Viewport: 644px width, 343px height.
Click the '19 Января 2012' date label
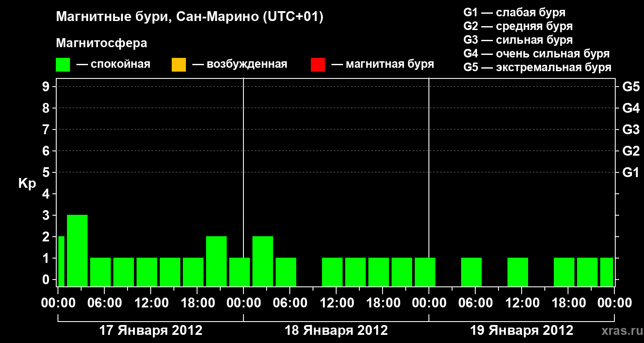point(522,331)
